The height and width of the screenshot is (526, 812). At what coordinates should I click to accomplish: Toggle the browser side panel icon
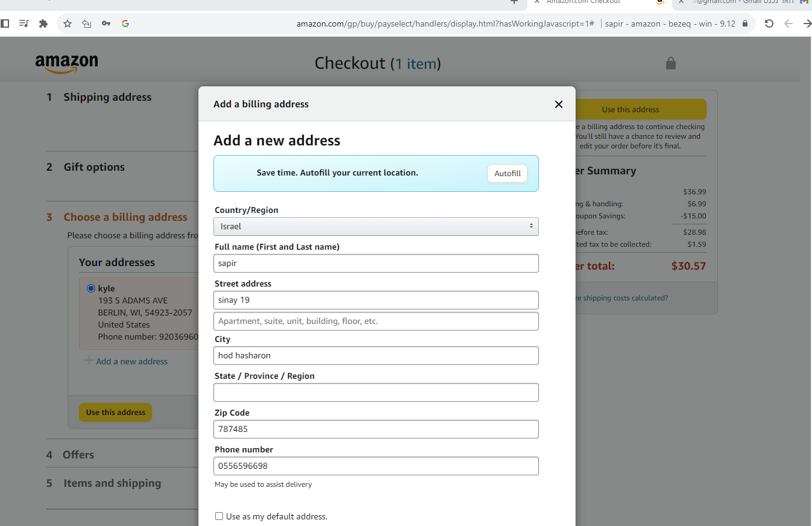pos(5,24)
